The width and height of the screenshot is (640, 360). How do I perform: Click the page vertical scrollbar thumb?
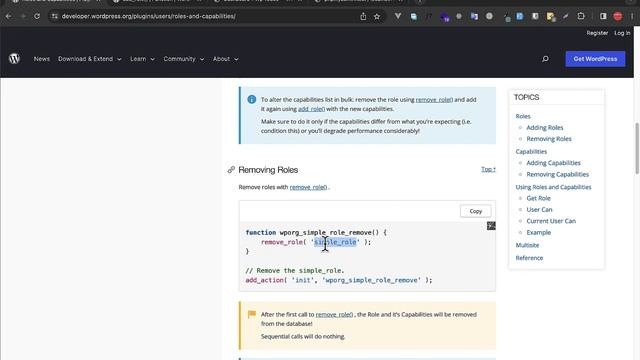tap(637, 148)
